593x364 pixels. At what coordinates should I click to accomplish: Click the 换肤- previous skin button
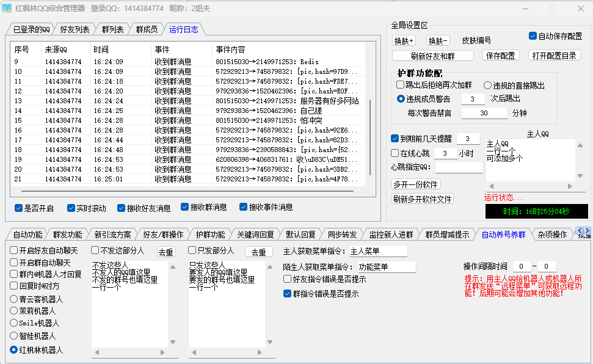[x=438, y=41]
